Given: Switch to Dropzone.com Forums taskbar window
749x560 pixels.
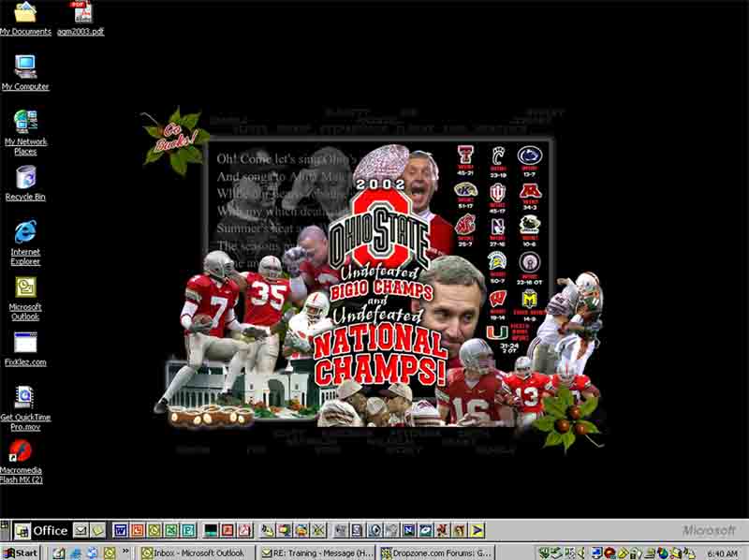Looking at the screenshot, I should 435,553.
